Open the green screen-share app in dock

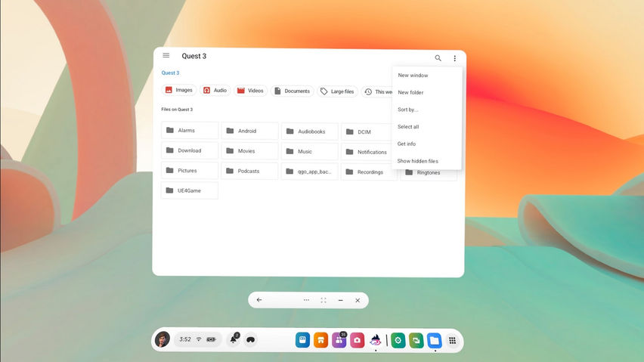tap(416, 341)
